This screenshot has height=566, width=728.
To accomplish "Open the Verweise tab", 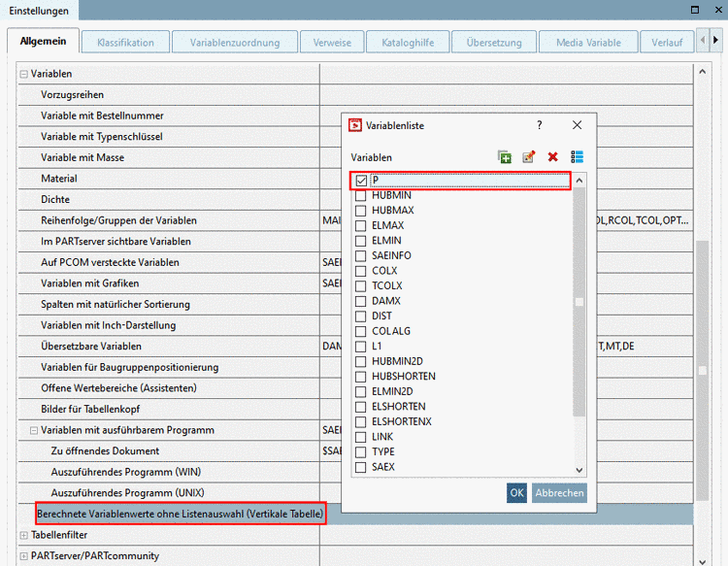I will 332,43.
